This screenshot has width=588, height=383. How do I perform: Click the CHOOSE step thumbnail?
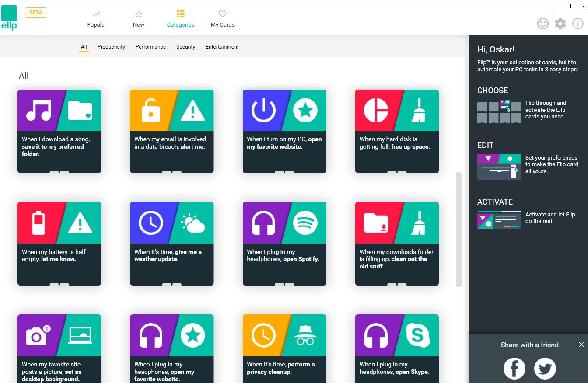point(499,111)
